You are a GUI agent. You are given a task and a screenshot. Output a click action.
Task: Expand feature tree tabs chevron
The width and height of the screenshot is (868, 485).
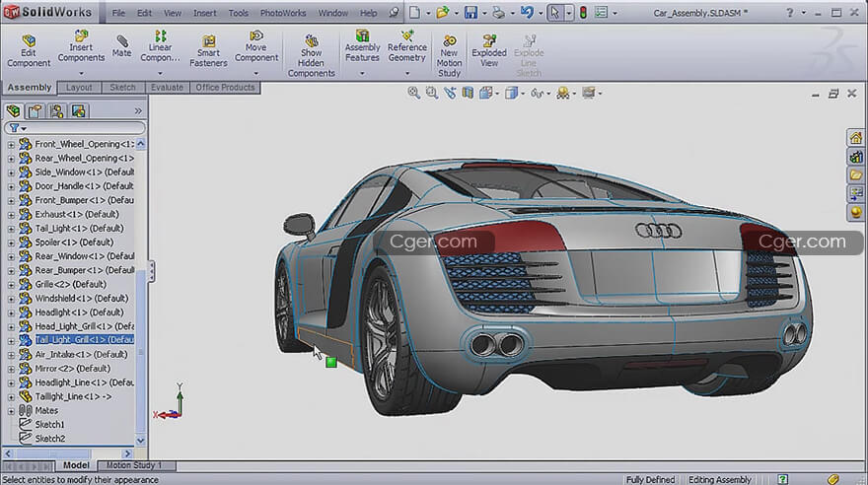(138, 110)
